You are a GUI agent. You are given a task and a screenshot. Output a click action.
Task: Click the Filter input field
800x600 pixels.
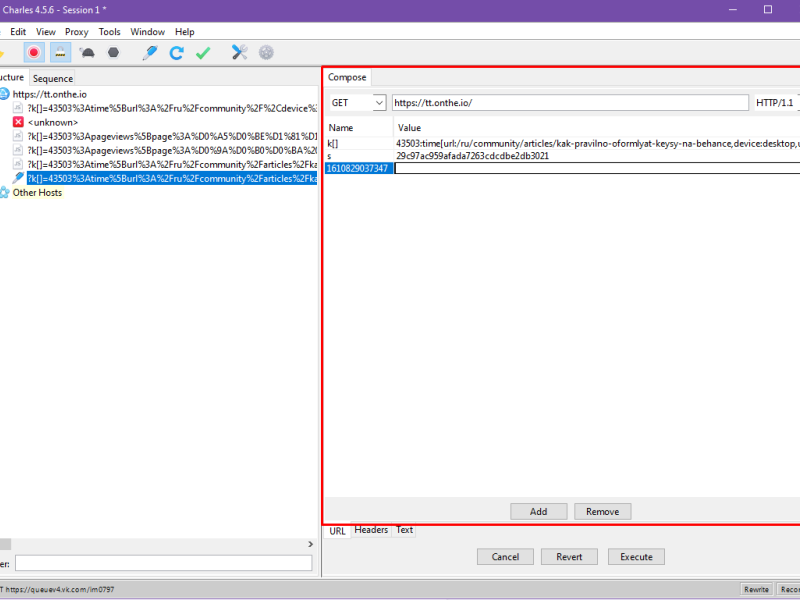pyautogui.click(x=163, y=563)
